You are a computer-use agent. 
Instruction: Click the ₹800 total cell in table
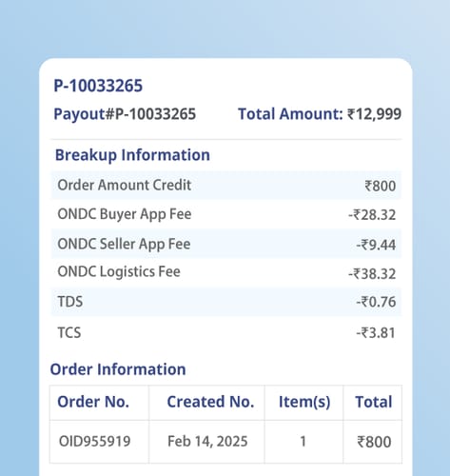(374, 442)
